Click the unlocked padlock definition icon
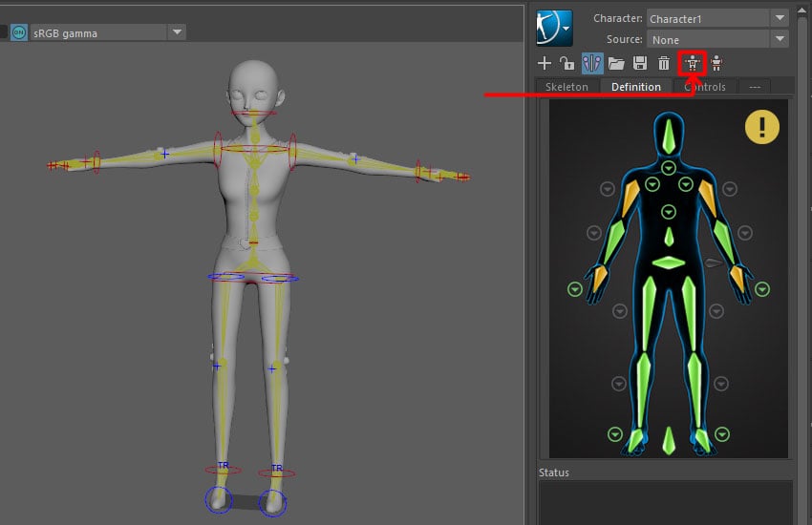Screen dimensions: 812x525 [567, 64]
